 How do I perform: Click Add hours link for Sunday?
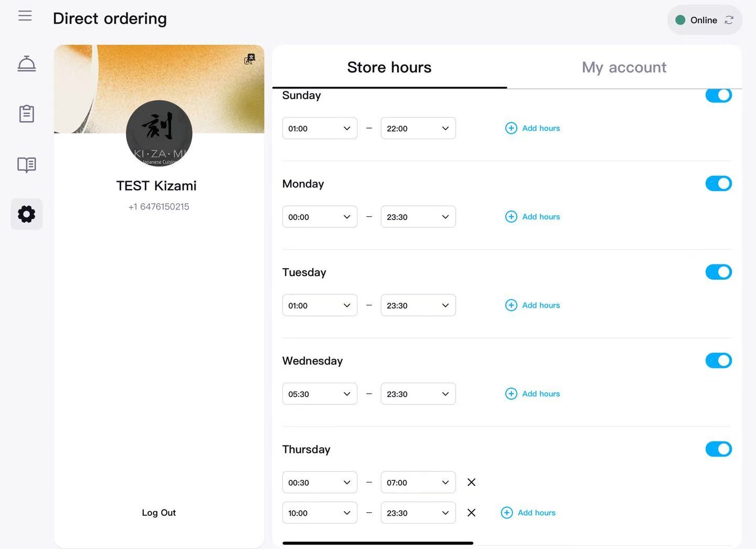coord(541,128)
